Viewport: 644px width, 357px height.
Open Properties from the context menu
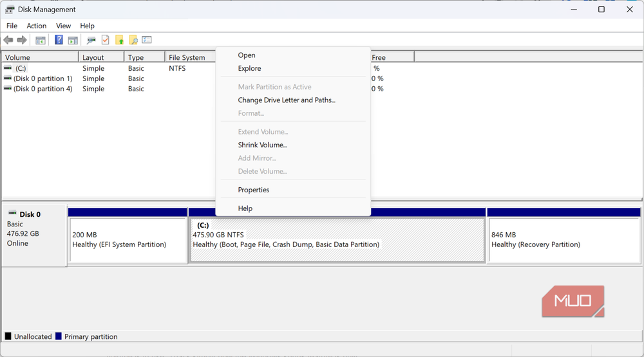[x=293, y=190]
